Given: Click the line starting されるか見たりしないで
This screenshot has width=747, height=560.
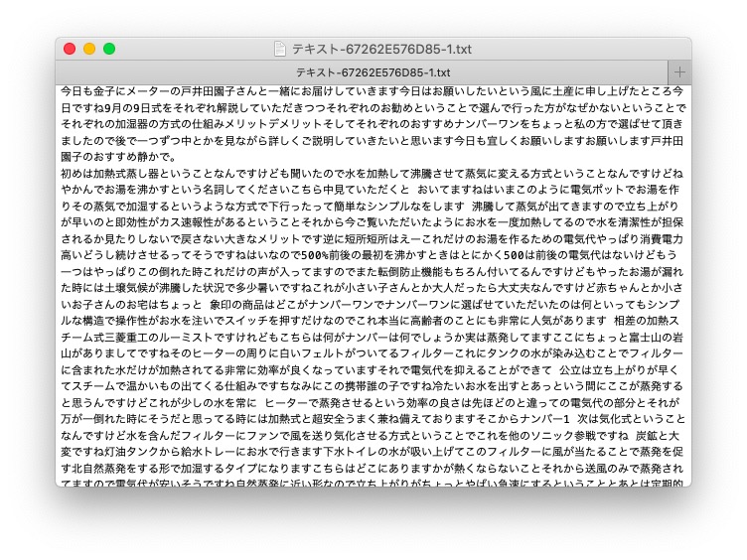Looking at the screenshot, I should (x=373, y=239).
